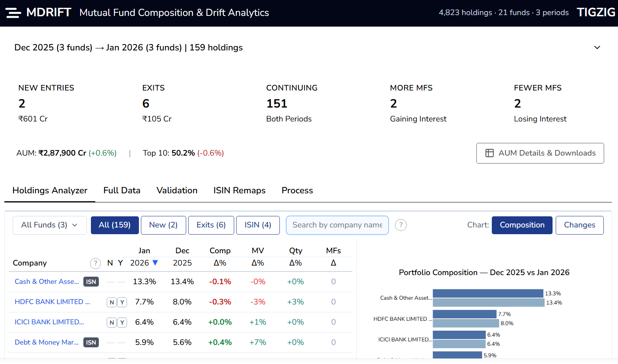Switch to the Full Data tab
This screenshot has width=618, height=364.
point(122,191)
